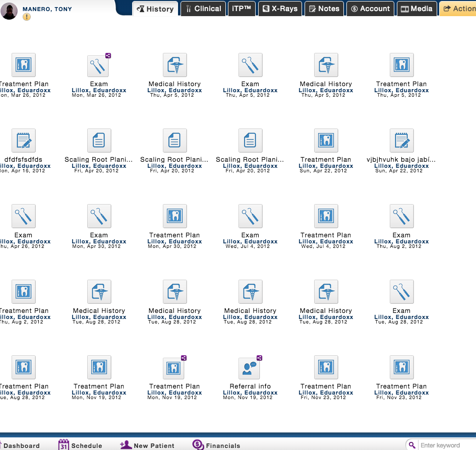Image resolution: width=476 pixels, height=450 pixels.
Task: Open the vjbjhvuhk bajo jabí note icon
Action: tap(401, 141)
